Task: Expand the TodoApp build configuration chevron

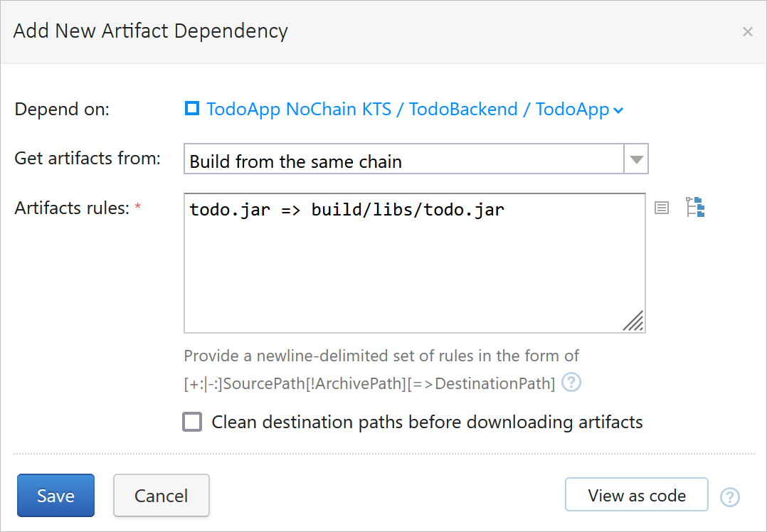Action: (618, 110)
